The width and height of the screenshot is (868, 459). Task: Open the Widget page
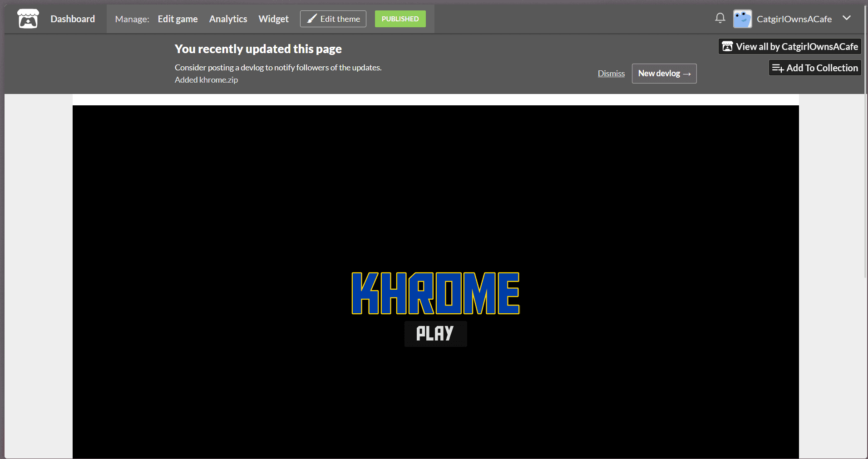273,19
